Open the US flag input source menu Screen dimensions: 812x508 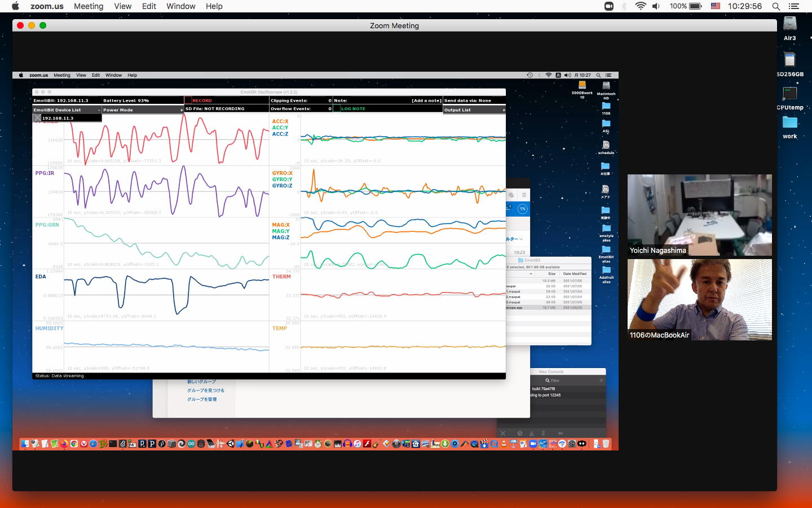[716, 6]
